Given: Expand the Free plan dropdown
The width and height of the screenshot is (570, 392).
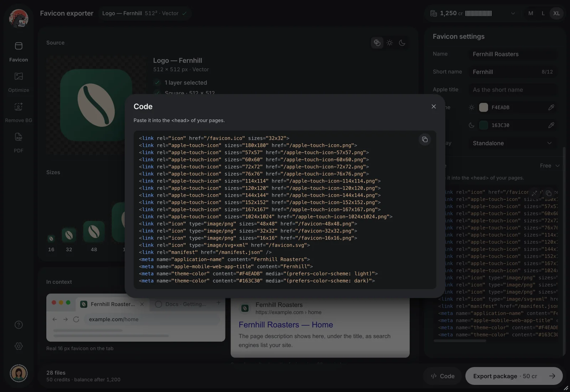Looking at the screenshot, I should click(550, 166).
